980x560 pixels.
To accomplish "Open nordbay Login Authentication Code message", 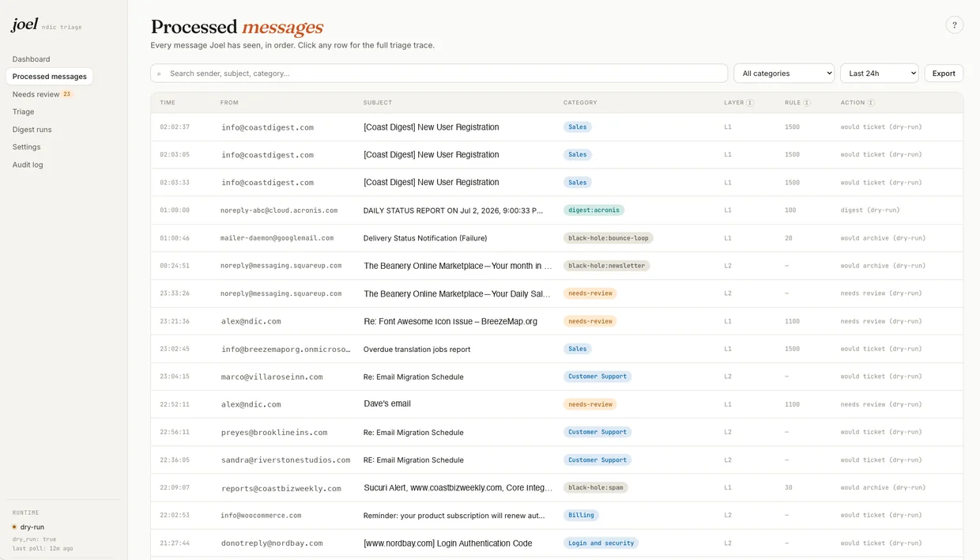I will 447,543.
